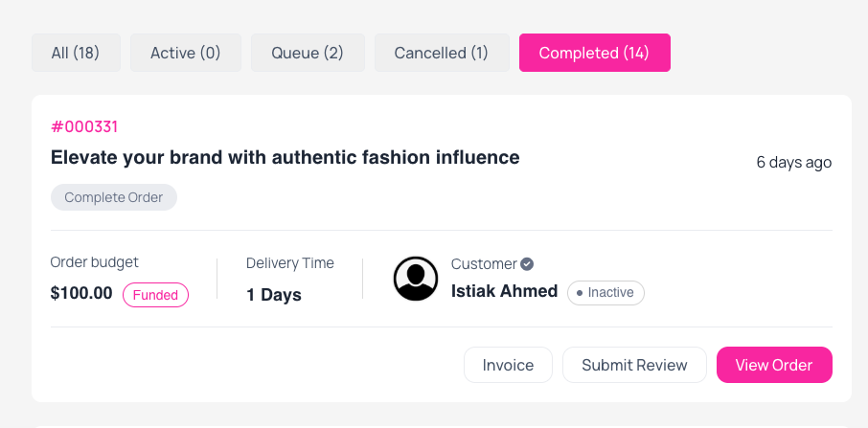Click the dot in the Inactive status badge
Screen dimensions: 868x428
pyautogui.click(x=580, y=293)
